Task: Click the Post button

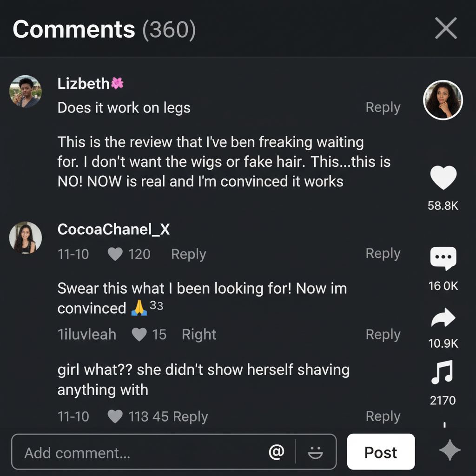Action: 381,452
